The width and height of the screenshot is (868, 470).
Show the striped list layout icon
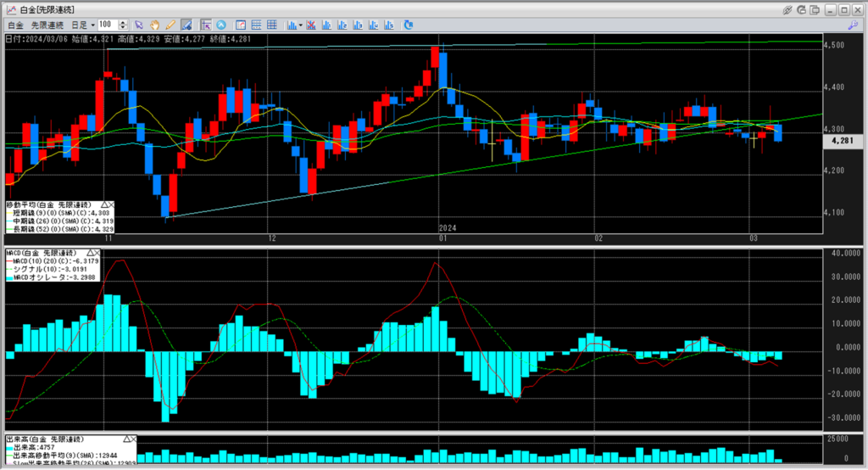(x=256, y=25)
